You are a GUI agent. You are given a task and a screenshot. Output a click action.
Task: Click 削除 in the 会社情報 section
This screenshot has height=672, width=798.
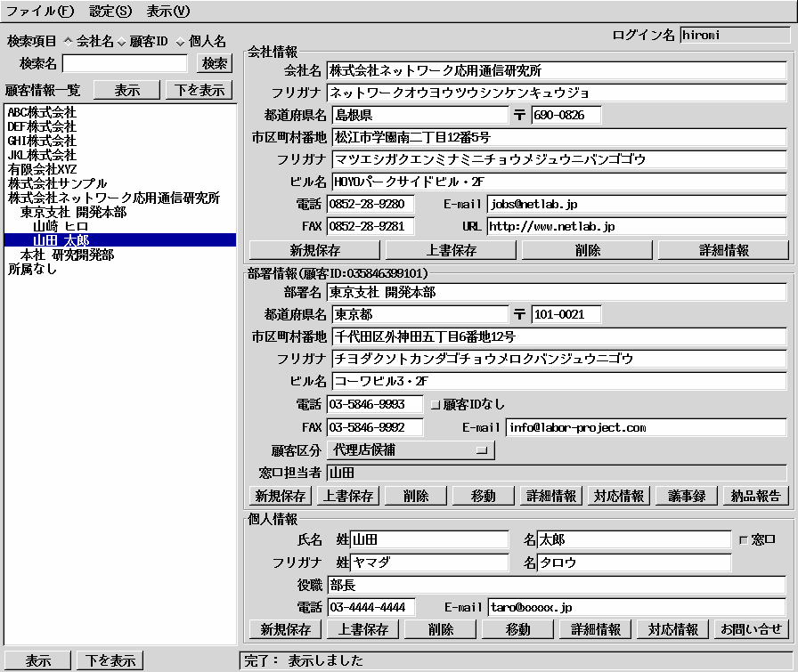click(x=587, y=250)
